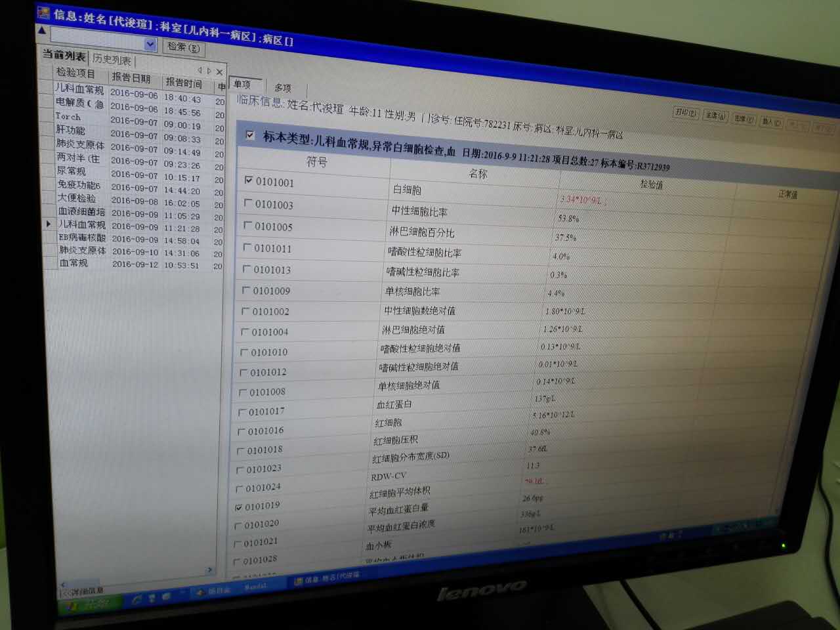840x630 pixels.
Task: Tick checkbox for item 0101002
Action: click(245, 310)
